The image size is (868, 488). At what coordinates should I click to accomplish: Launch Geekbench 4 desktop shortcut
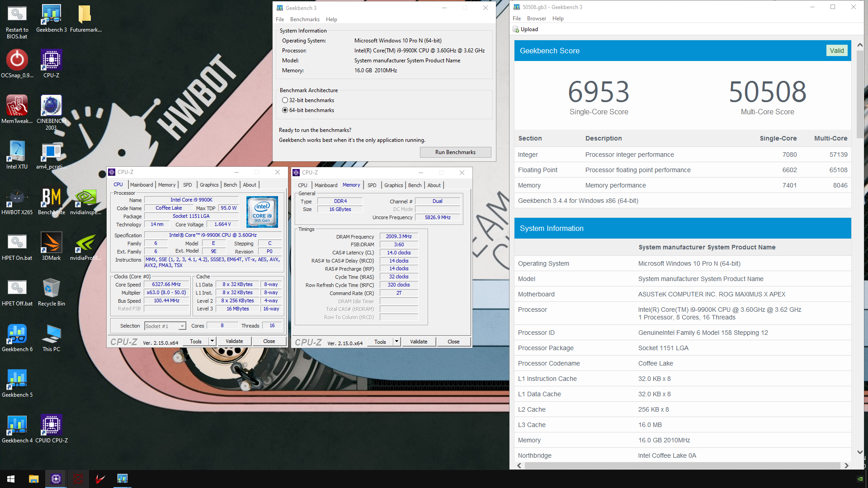tap(17, 429)
